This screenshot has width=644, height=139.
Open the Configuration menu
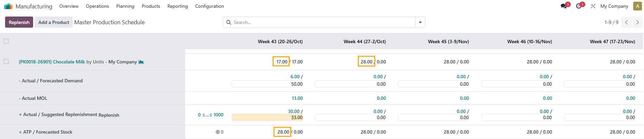pyautogui.click(x=209, y=6)
